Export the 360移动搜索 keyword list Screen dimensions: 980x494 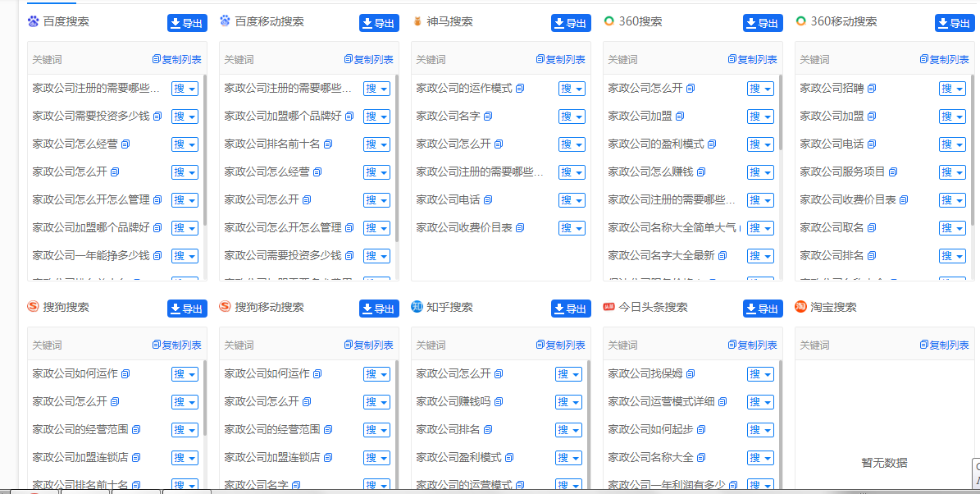(955, 23)
